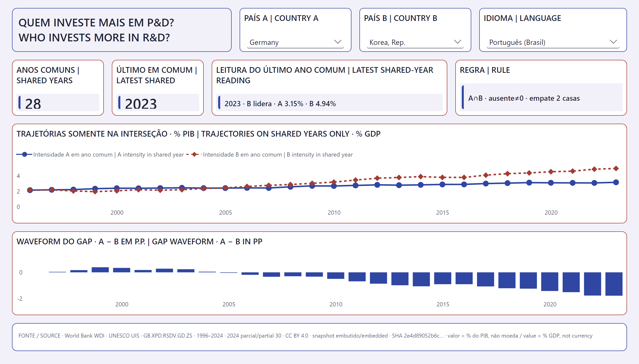
Task: Click the 2010 tick on gap waveform axis
Action: click(x=336, y=304)
